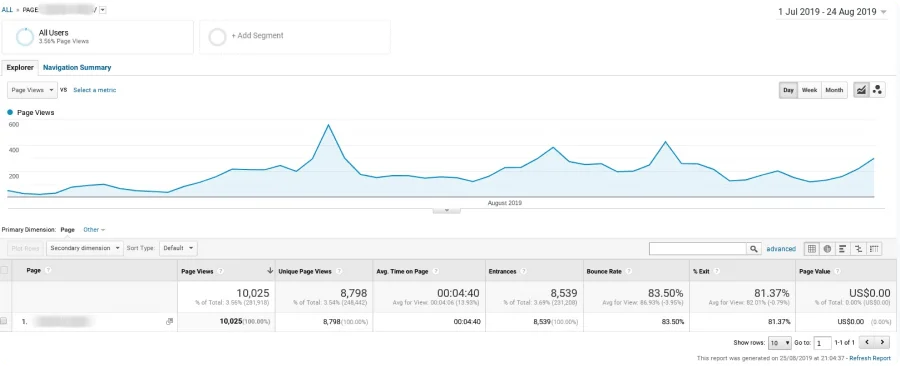
Task: Open the Sort Type Default dropdown
Action: [x=178, y=248]
